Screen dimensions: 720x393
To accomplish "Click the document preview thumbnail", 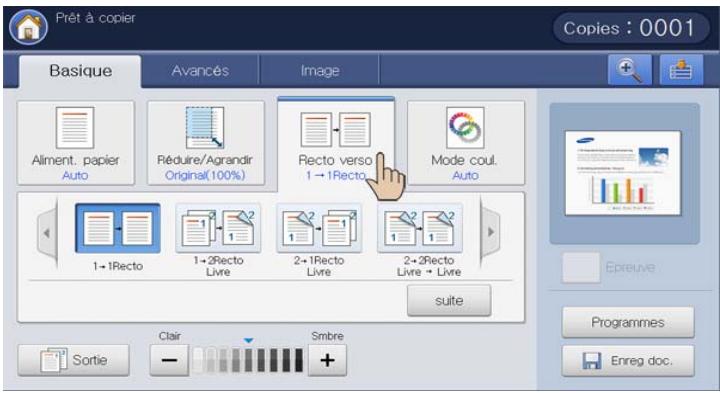I will (623, 173).
